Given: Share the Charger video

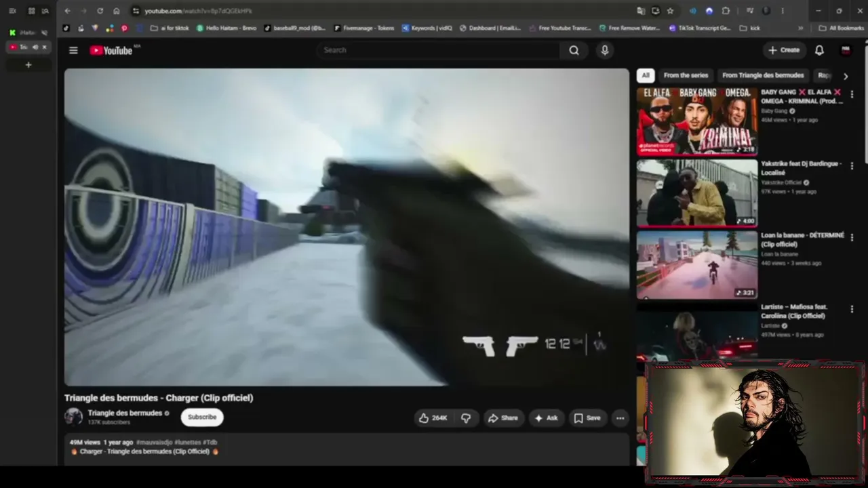Looking at the screenshot, I should pos(503,418).
